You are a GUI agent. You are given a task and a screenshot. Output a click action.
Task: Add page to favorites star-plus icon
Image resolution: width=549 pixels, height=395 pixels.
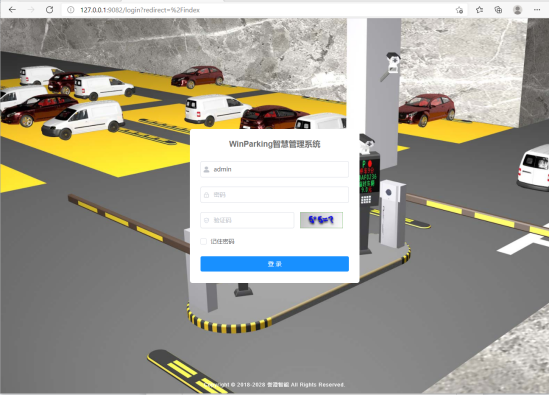tap(459, 10)
